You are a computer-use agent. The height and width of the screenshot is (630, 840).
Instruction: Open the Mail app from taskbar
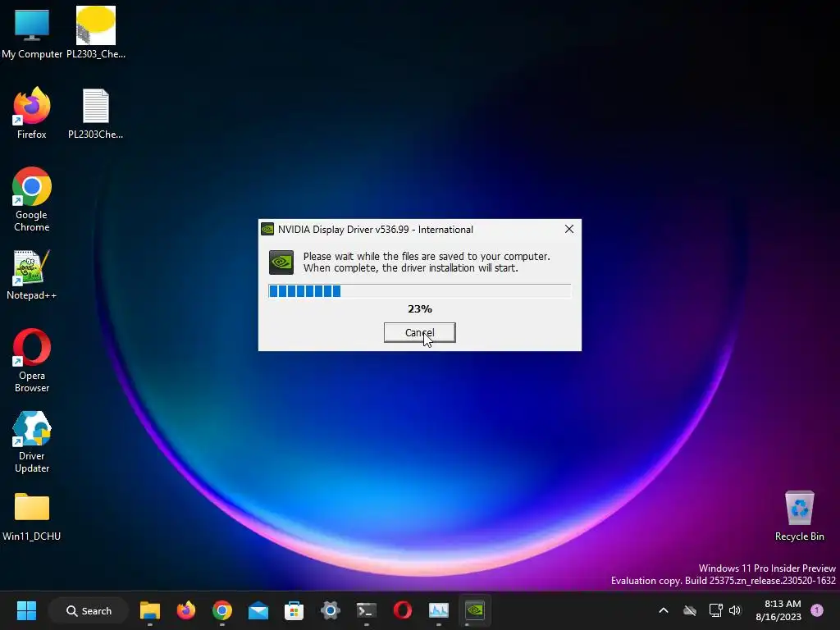(x=258, y=610)
